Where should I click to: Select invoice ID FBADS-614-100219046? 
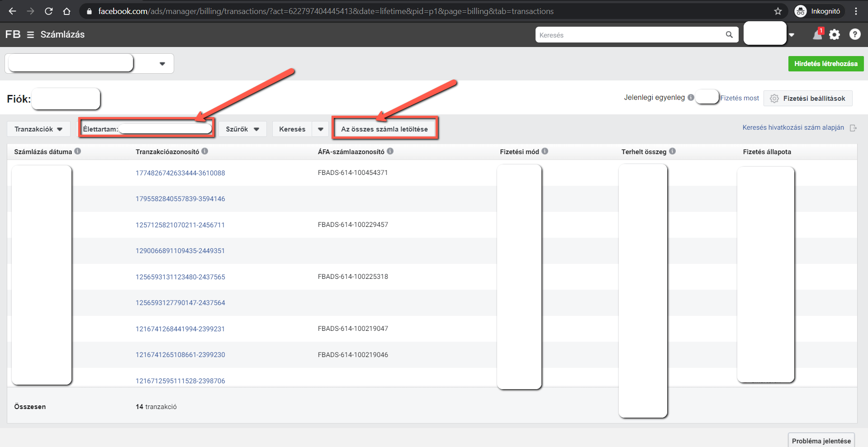click(353, 355)
